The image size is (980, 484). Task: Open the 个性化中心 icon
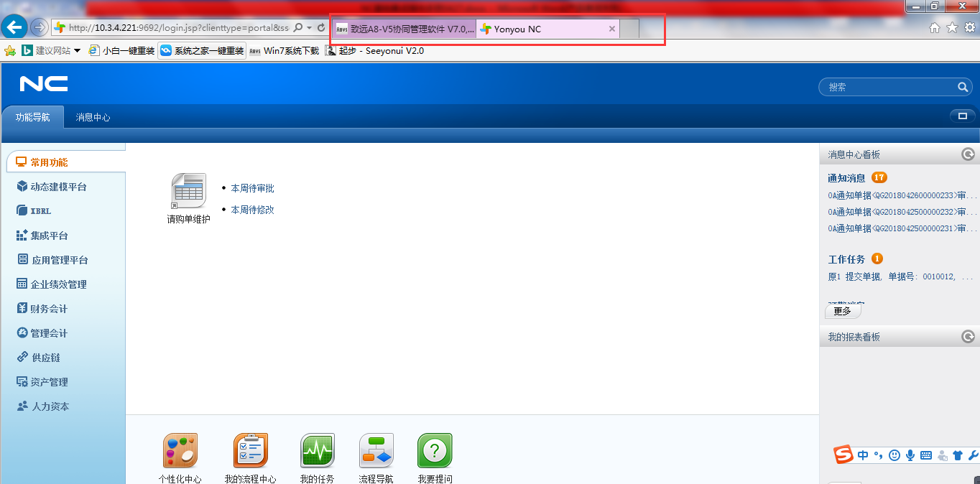click(x=180, y=452)
